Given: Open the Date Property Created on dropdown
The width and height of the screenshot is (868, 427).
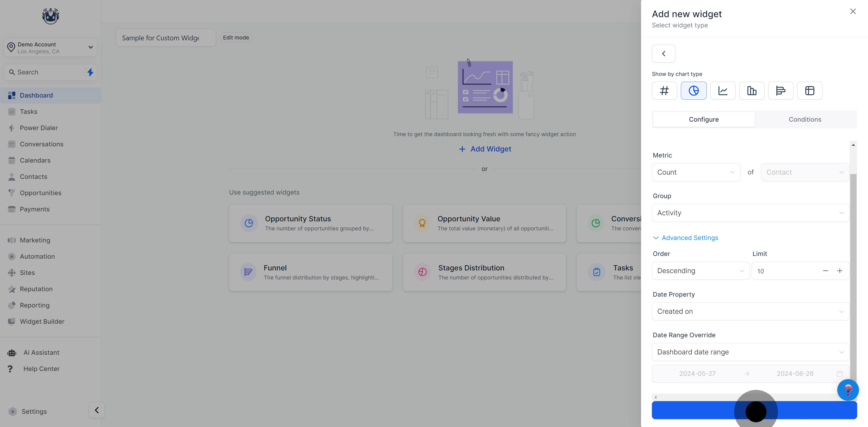Looking at the screenshot, I should (x=750, y=311).
